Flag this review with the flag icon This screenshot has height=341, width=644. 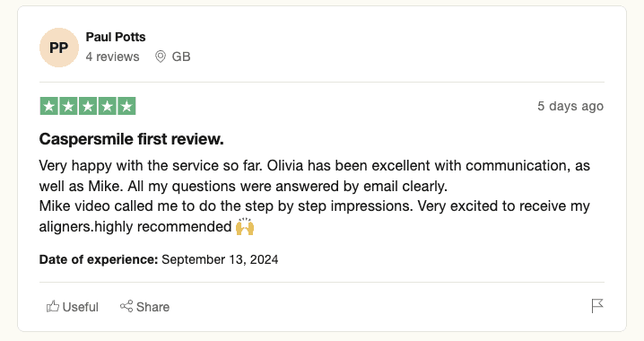click(597, 306)
